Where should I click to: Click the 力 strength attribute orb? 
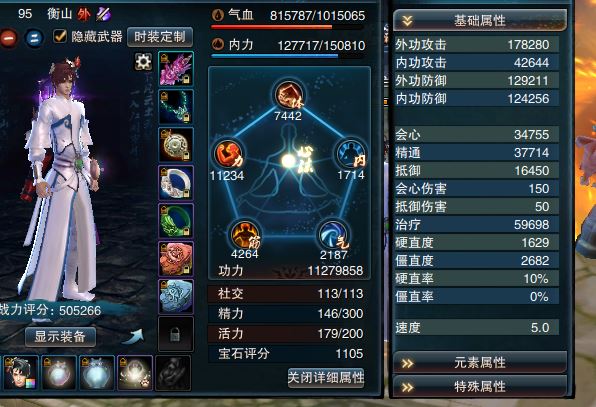[x=229, y=154]
